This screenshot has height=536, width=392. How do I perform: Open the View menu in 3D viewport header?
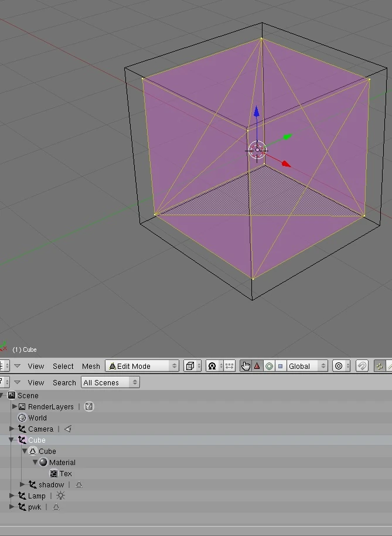[x=36, y=366]
